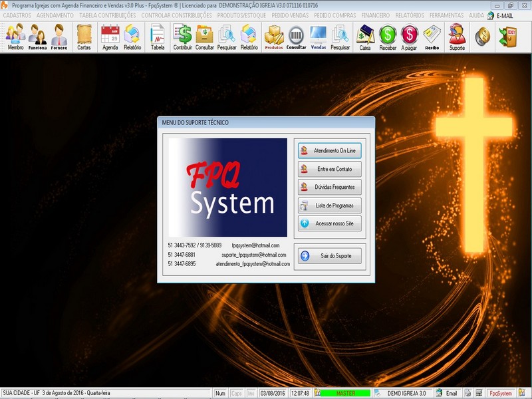Expand the RELATÓRIOS menu

coord(410,15)
